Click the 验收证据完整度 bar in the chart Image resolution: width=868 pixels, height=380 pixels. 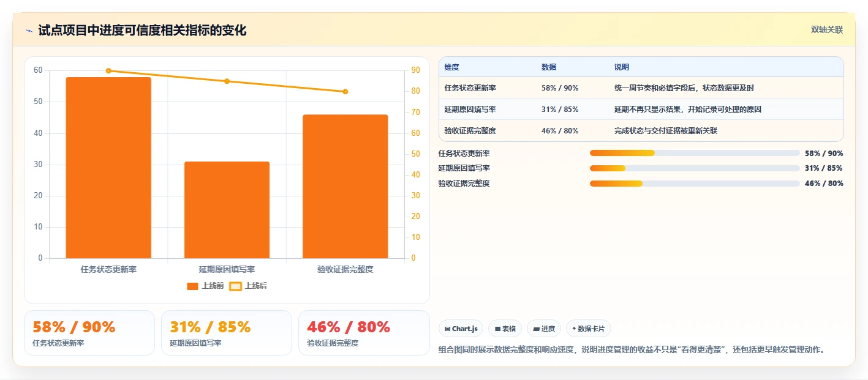(x=345, y=187)
